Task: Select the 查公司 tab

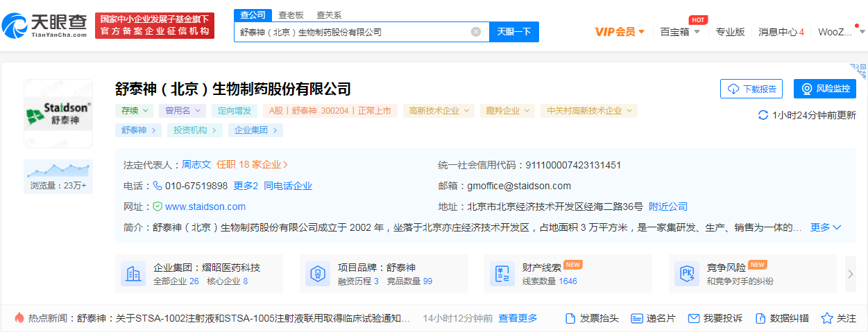Action: (253, 15)
